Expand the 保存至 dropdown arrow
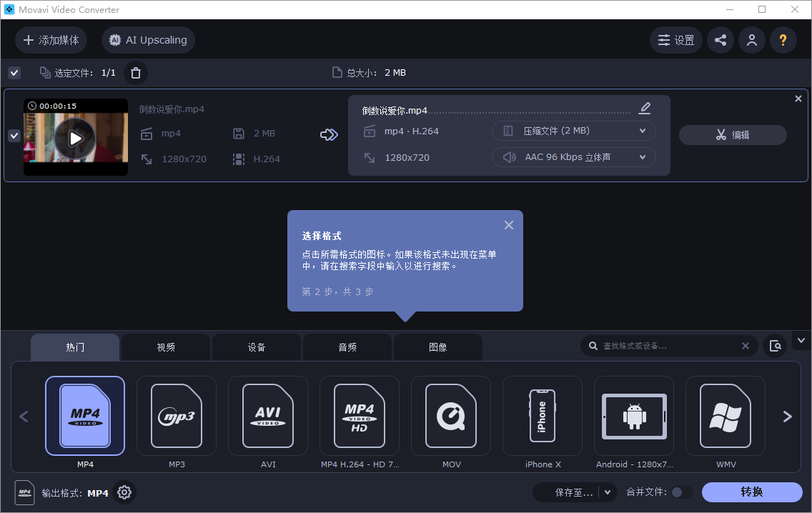Image resolution: width=812 pixels, height=513 pixels. 608,492
